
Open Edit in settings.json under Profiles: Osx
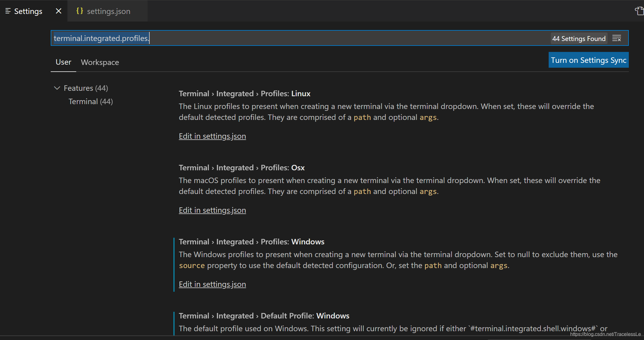click(x=212, y=210)
